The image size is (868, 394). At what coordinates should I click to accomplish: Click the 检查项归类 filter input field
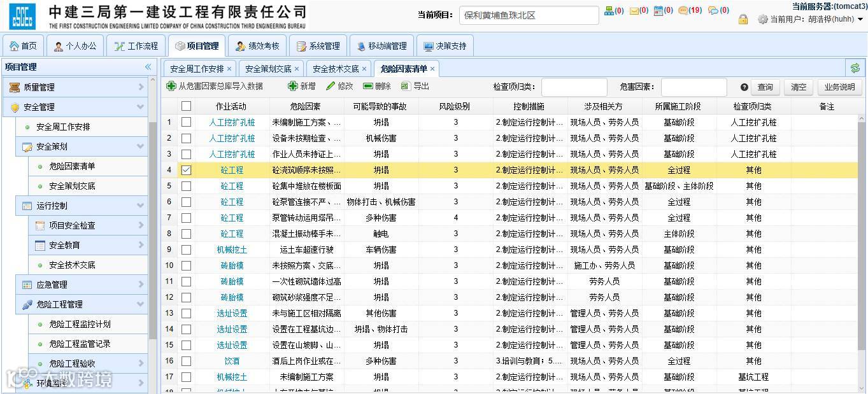pyautogui.click(x=574, y=87)
